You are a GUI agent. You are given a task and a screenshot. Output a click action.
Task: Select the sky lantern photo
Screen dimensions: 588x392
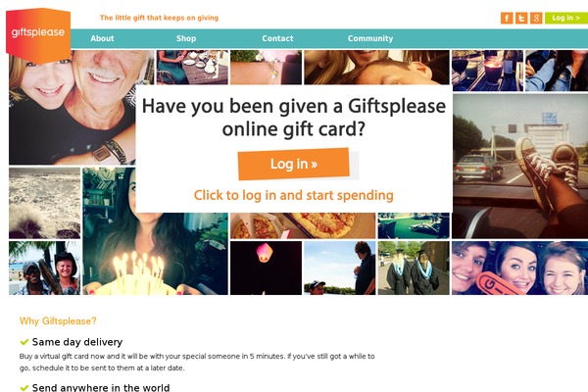(266, 268)
